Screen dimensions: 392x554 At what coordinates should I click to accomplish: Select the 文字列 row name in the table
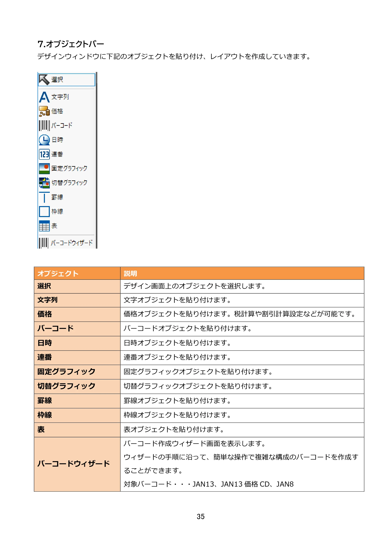point(47,300)
